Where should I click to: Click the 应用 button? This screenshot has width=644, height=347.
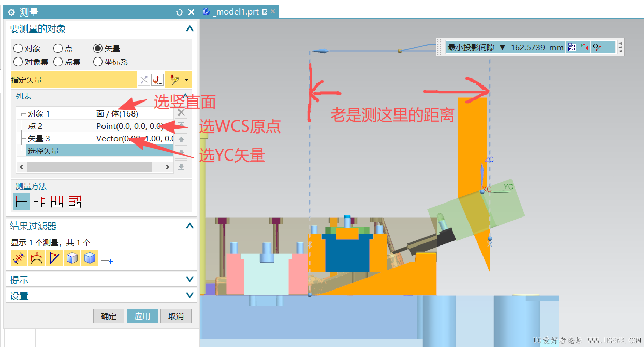(142, 316)
